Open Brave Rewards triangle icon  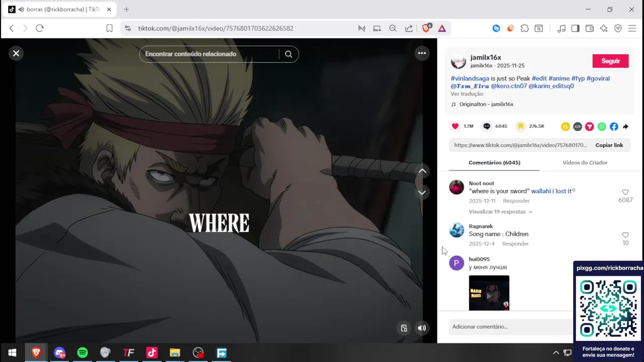coord(442,29)
